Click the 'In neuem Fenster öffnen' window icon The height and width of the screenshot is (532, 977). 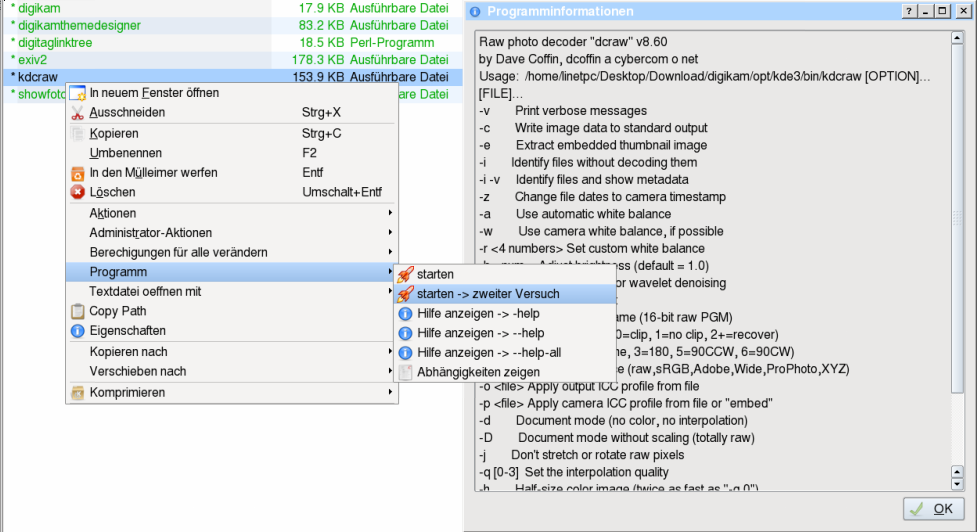(x=77, y=93)
